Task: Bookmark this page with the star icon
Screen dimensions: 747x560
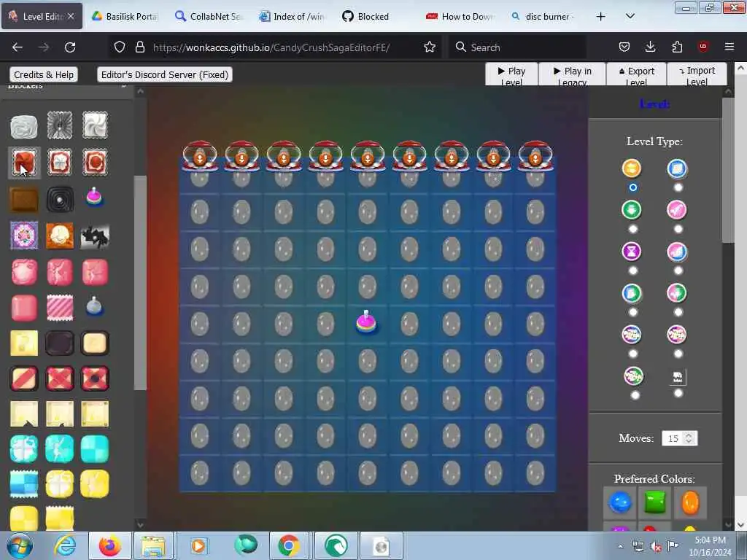Action: coord(430,47)
